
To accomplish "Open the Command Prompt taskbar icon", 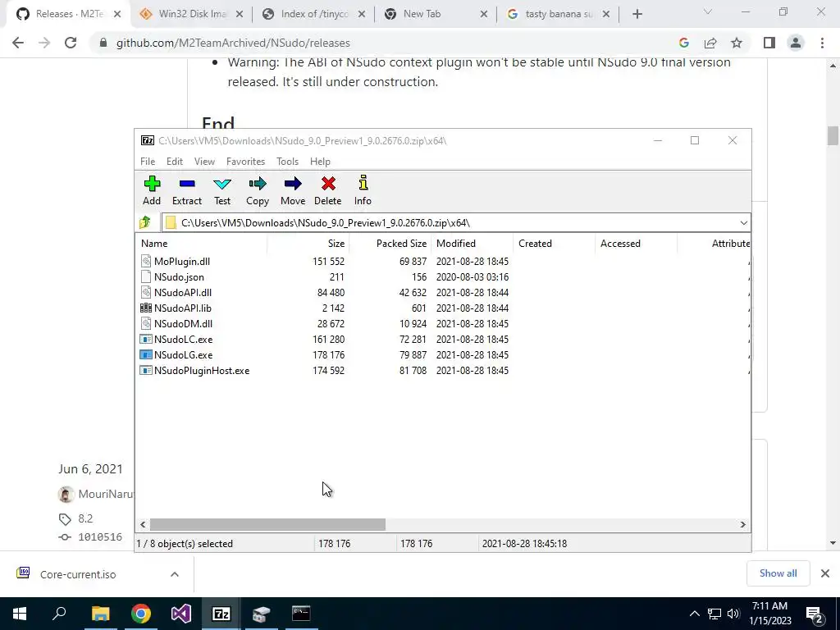I will tap(301, 614).
